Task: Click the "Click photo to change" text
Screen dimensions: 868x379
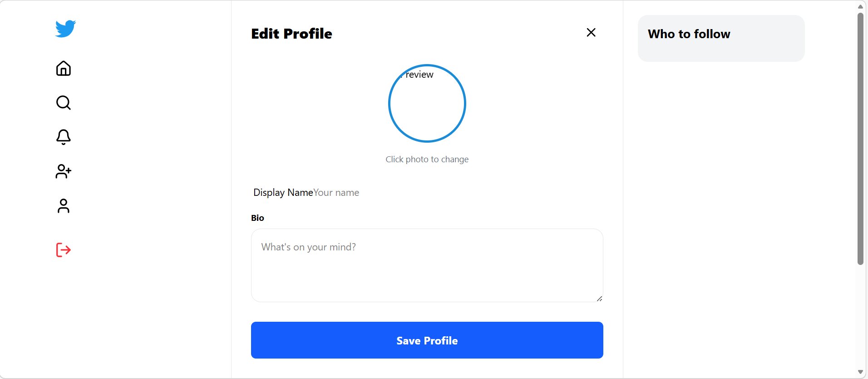Action: tap(427, 160)
